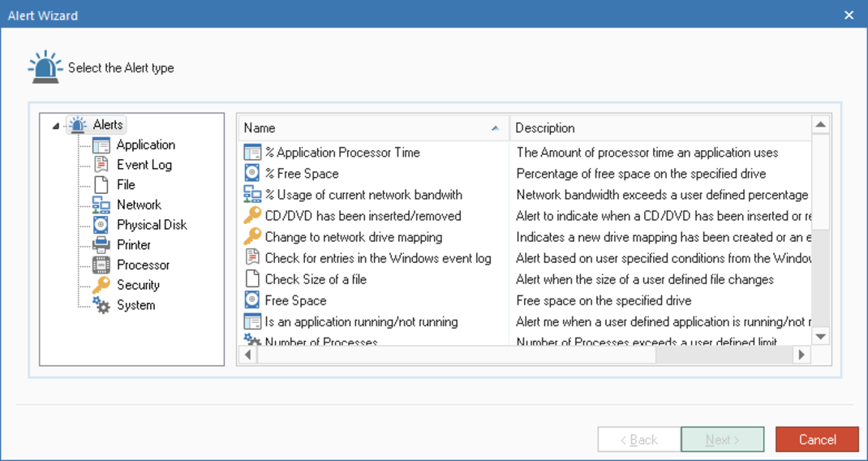
Task: Click the Printer icon in the tree
Action: 101,245
